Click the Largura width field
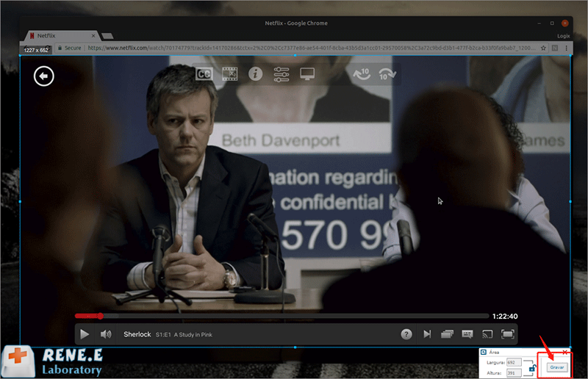 click(x=513, y=363)
